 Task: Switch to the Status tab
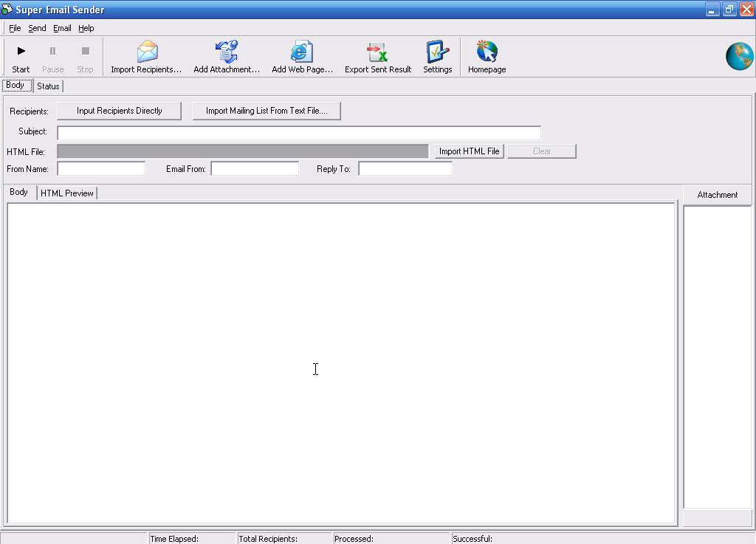point(47,86)
